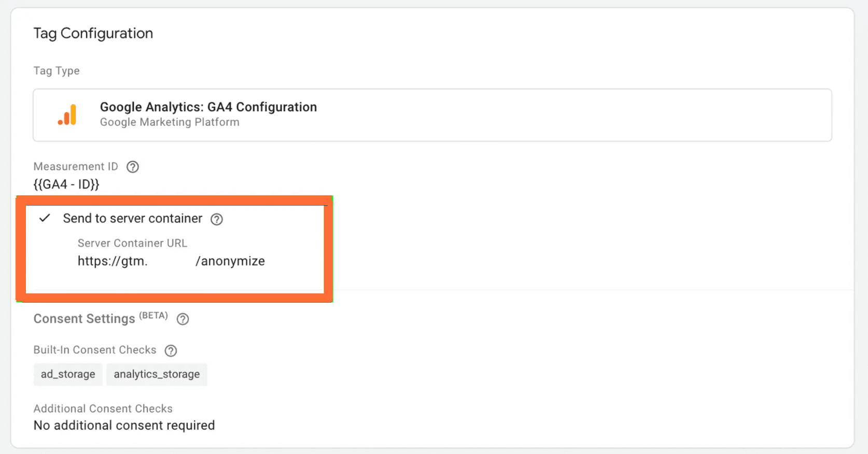Click the Tag Type label
The image size is (868, 454).
click(x=57, y=71)
